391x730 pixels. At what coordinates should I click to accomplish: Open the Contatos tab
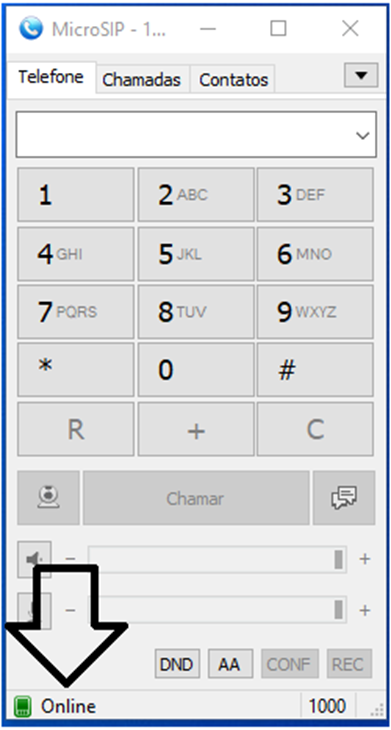click(x=234, y=80)
